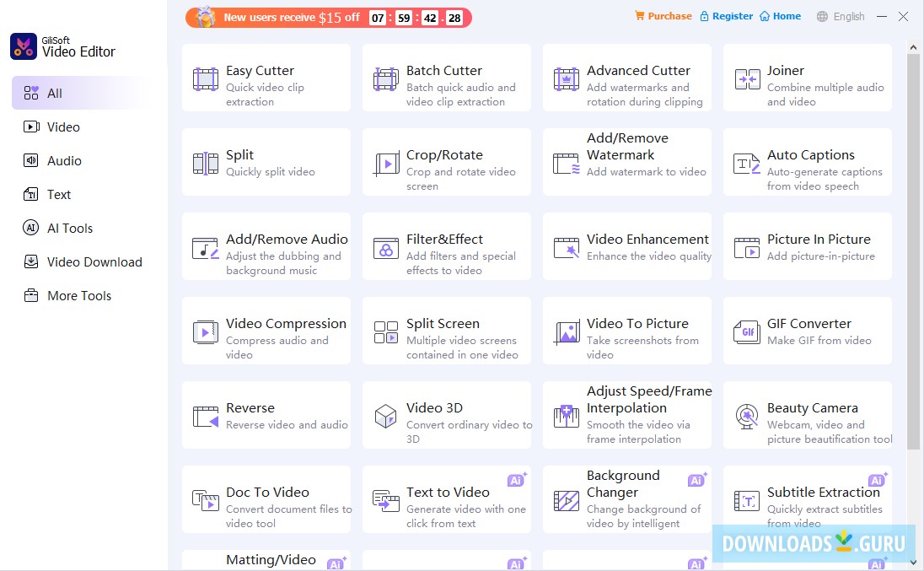Select the Split video tool icon

click(206, 164)
